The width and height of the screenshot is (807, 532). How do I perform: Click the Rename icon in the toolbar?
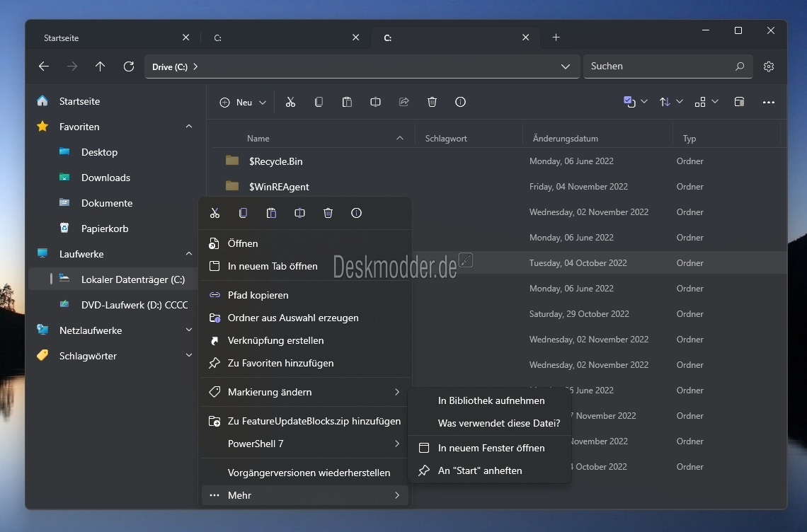(375, 103)
